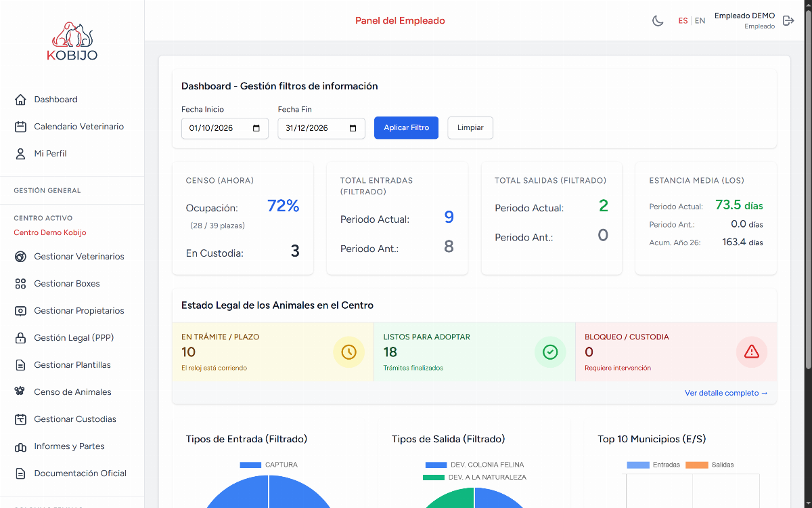Switch language to ES
Viewport: 812px width, 508px height.
[683, 21]
